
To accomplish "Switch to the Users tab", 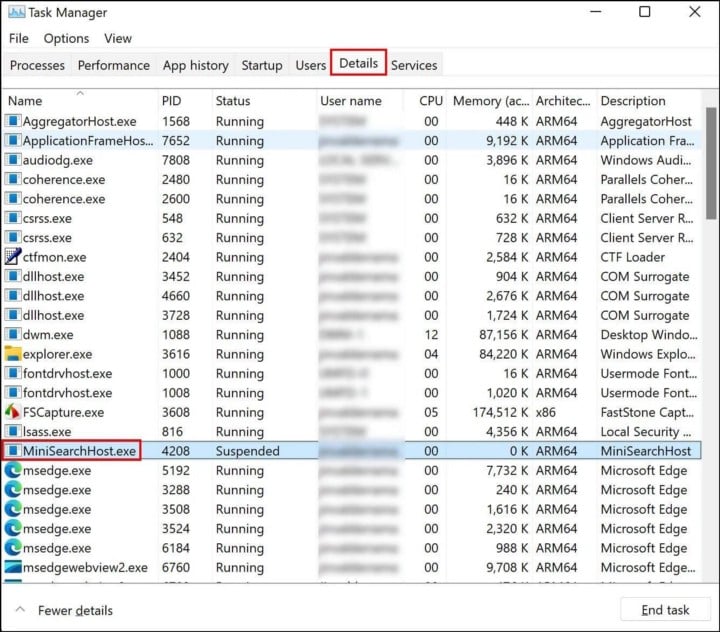I will click(310, 65).
